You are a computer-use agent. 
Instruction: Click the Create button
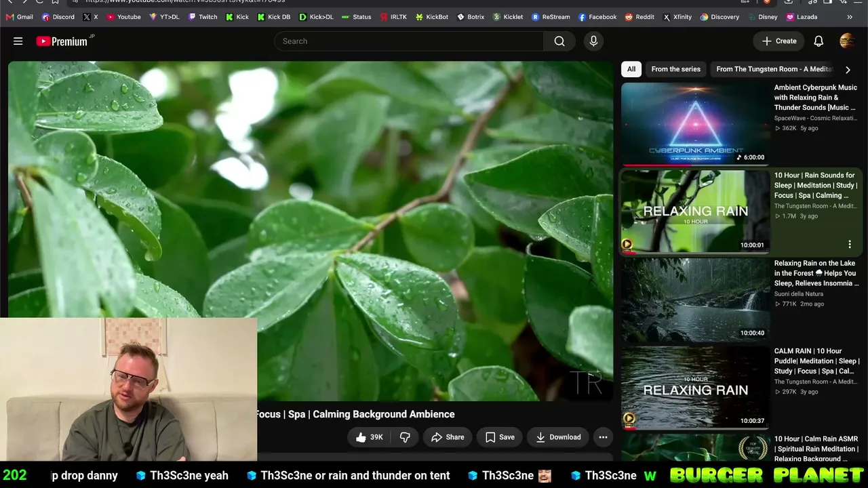(779, 41)
